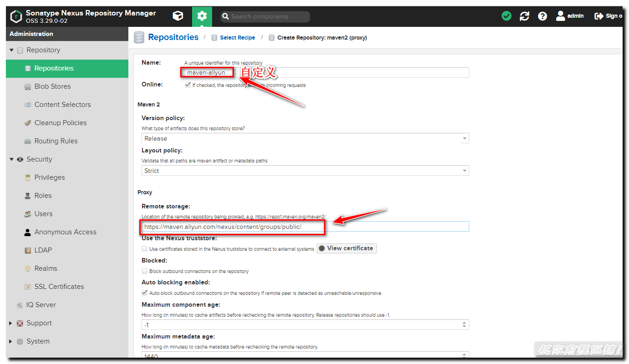This screenshot has height=364, width=629.
Task: Click the Privileges medal icon
Action: click(27, 177)
